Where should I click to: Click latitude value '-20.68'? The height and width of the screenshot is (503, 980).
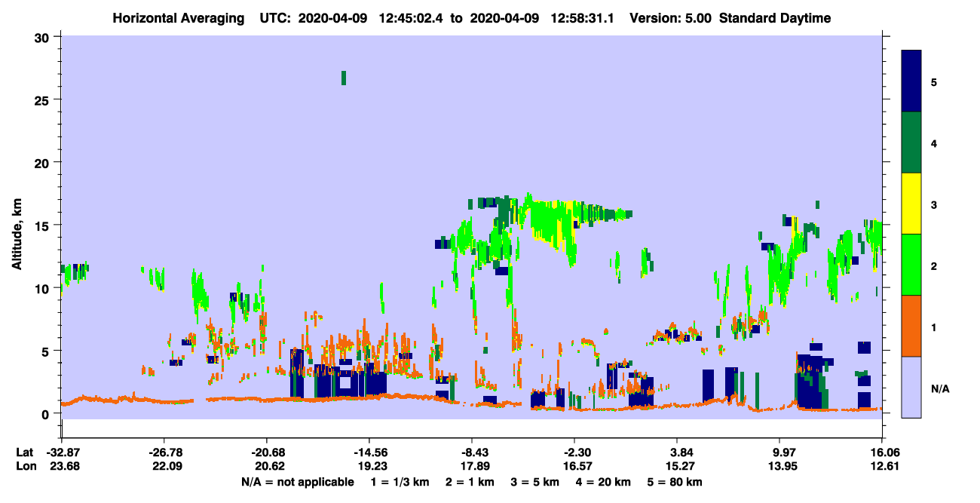267,452
